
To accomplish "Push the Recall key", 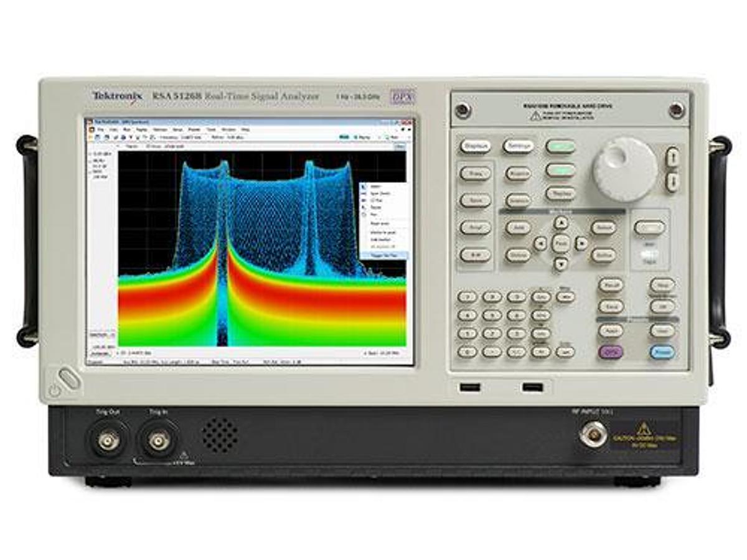I will click(x=611, y=285).
